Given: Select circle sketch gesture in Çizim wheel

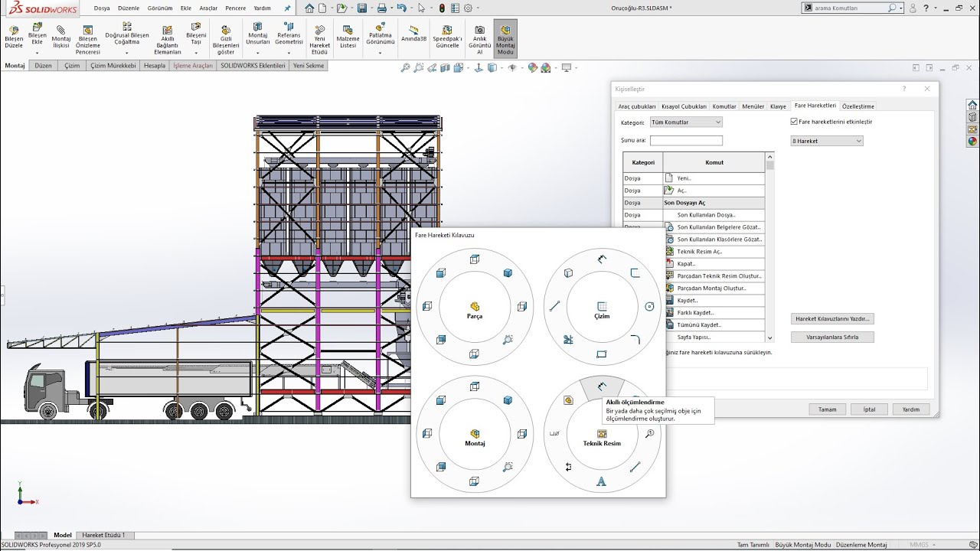Looking at the screenshot, I should click(650, 306).
